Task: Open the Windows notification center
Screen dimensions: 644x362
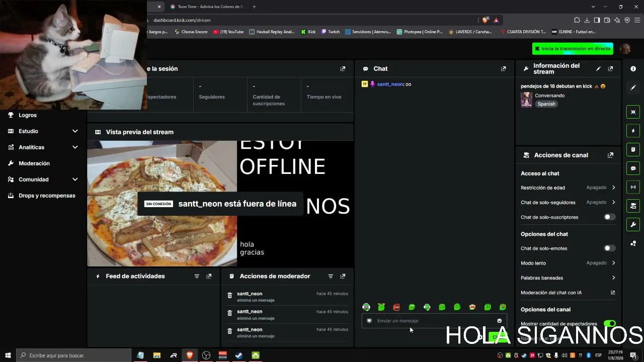Action: (633, 355)
